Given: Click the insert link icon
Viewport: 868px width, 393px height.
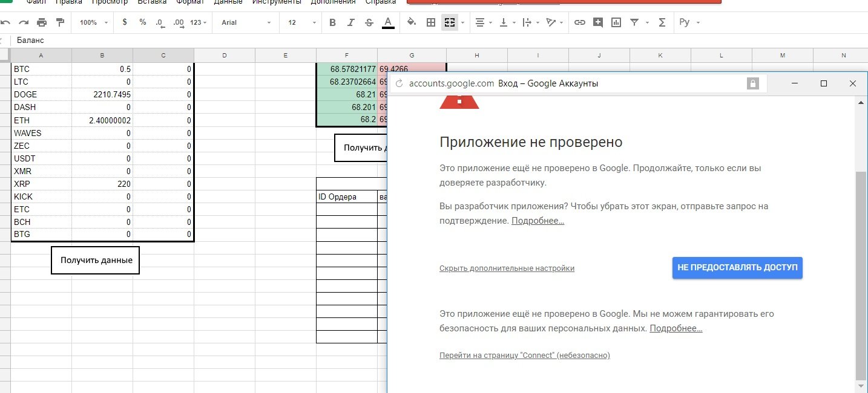Looking at the screenshot, I should [x=579, y=22].
